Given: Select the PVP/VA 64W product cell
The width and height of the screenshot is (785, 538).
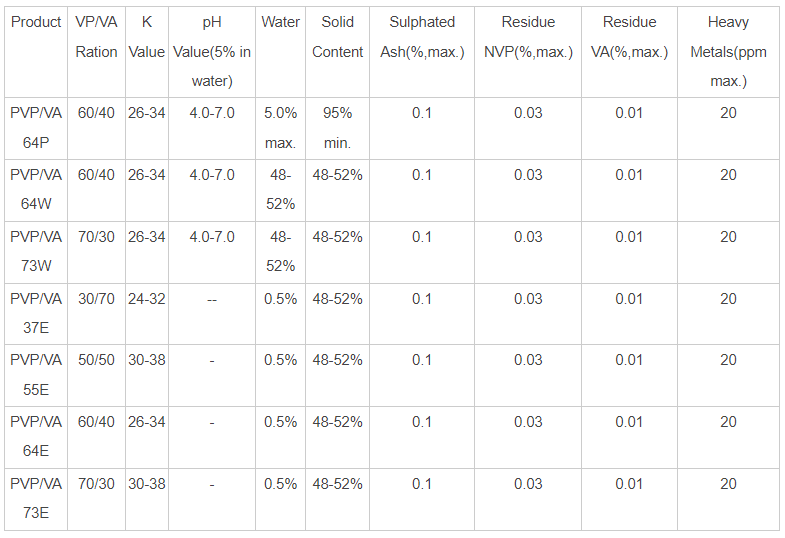Looking at the screenshot, I should tap(36, 190).
